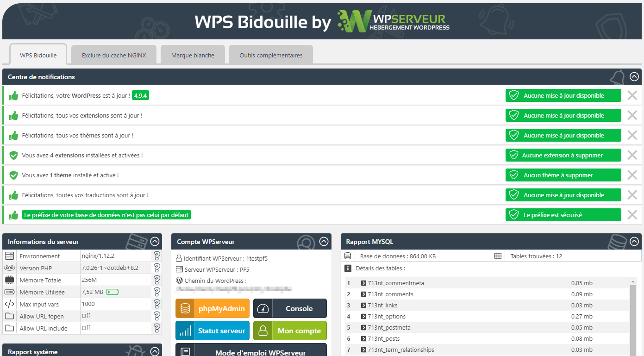Select the Outils complémentaires tab
Image resolution: width=644 pixels, height=356 pixels.
click(271, 55)
